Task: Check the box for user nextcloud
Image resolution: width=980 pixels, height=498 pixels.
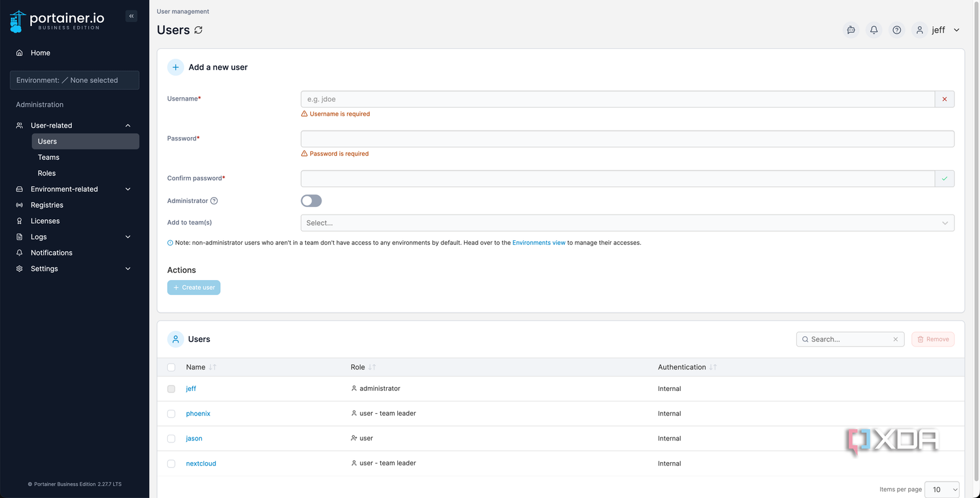Action: click(171, 463)
